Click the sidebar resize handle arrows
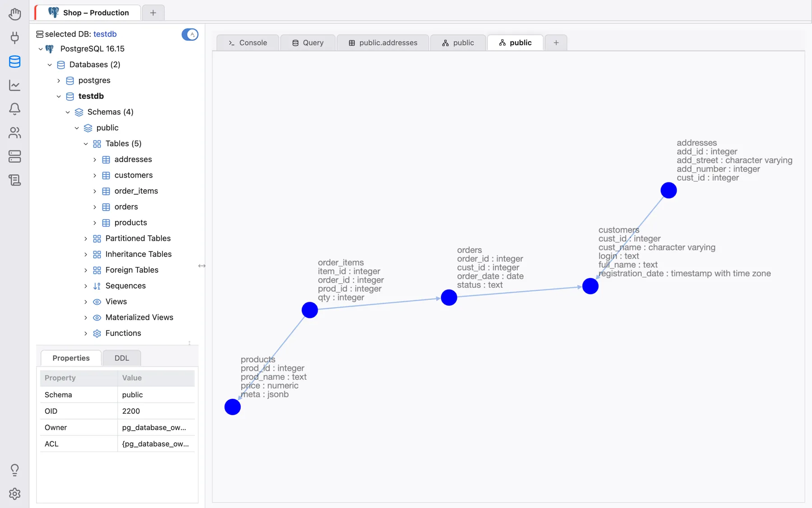The height and width of the screenshot is (508, 812). click(x=202, y=266)
